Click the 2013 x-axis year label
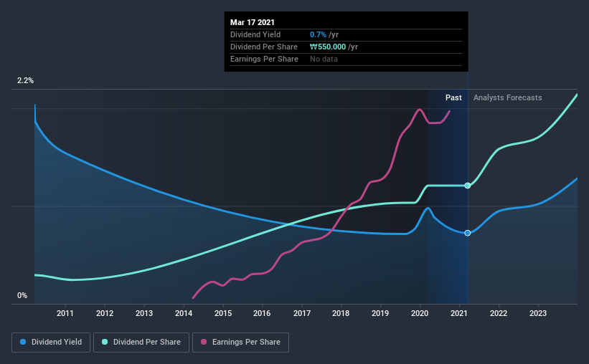Viewport: 589px width, 364px height. (x=144, y=313)
